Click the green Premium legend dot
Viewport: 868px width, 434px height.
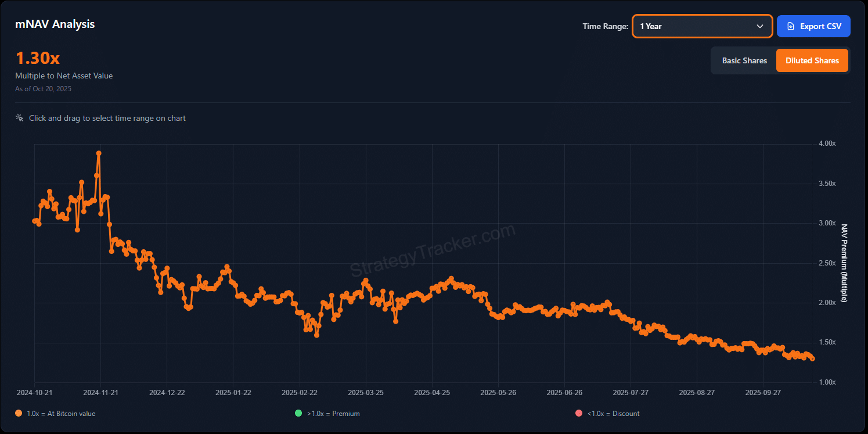298,414
